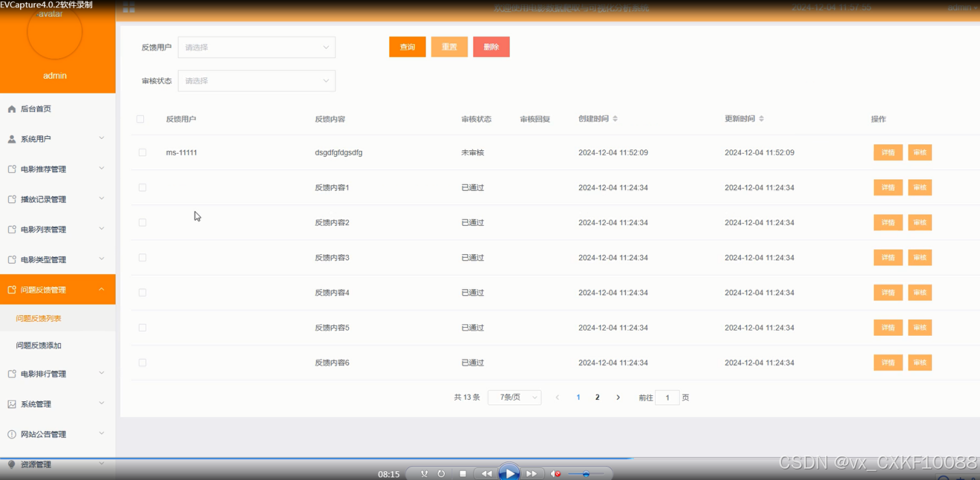Open the 7条/页 page size dropdown
This screenshot has height=480, width=980.
point(514,397)
